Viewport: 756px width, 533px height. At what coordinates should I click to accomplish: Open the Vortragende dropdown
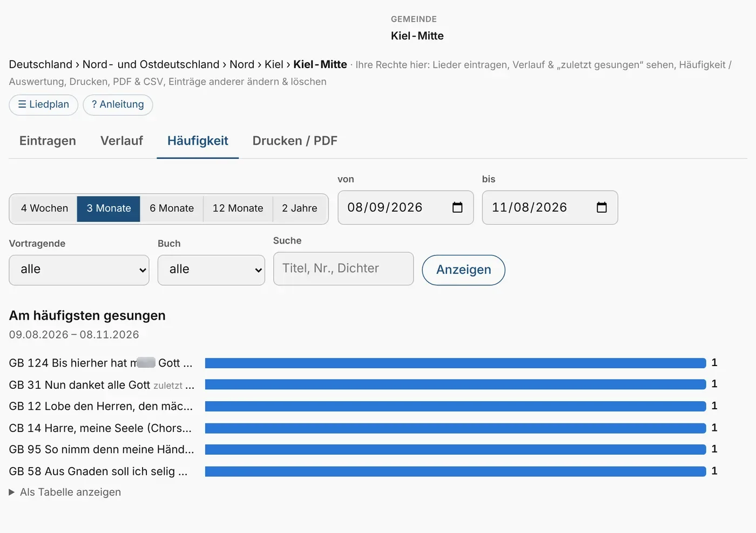point(79,270)
